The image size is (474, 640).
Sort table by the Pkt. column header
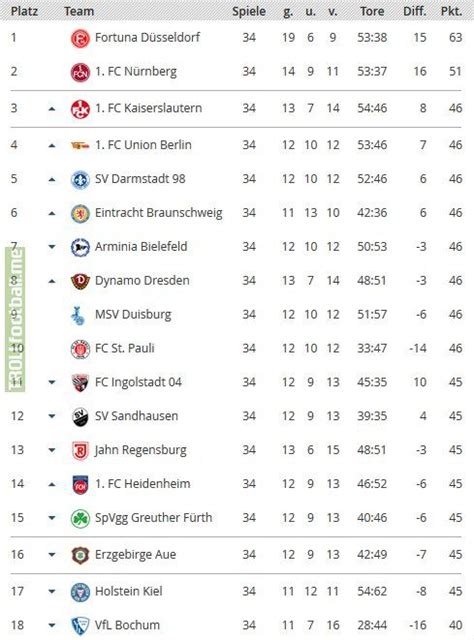[x=451, y=11]
